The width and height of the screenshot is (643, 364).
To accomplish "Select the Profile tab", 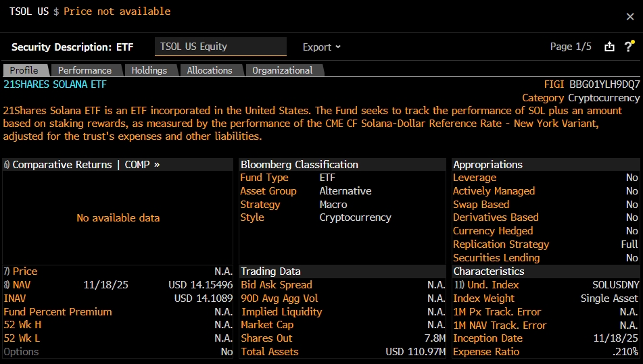I will [24, 70].
